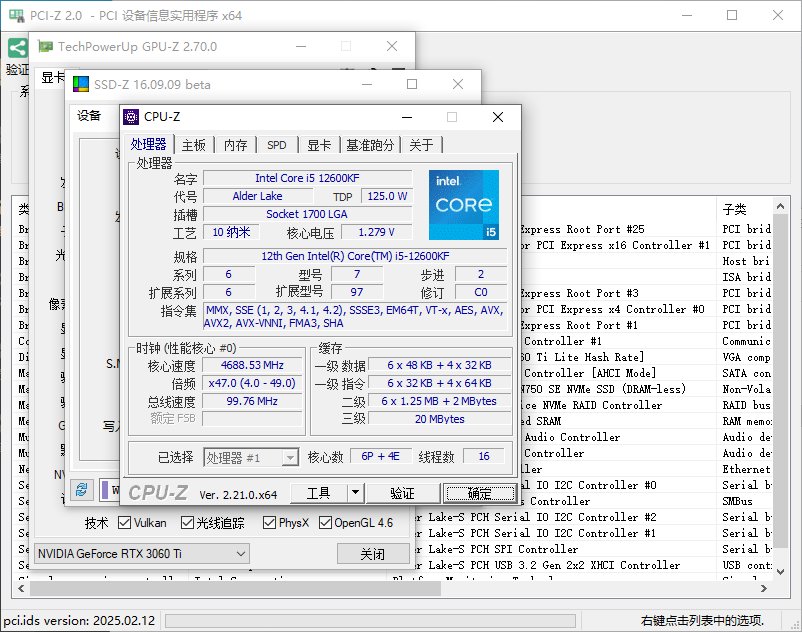Click the 核心速度 value 4688.53 MHz
The height and width of the screenshot is (632, 802).
click(x=252, y=365)
